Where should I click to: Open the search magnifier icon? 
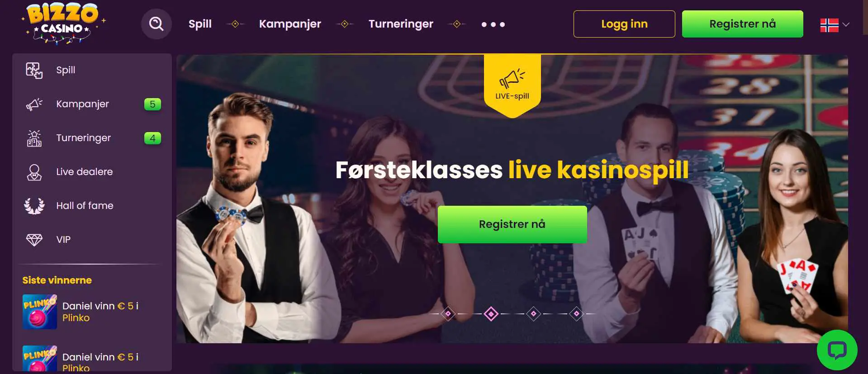point(156,24)
